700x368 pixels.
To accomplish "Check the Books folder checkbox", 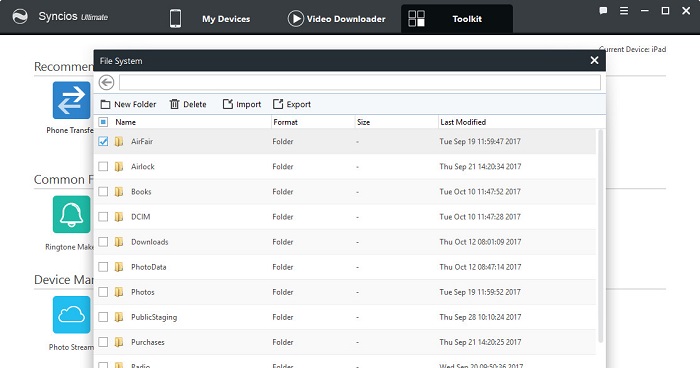I will [x=103, y=192].
